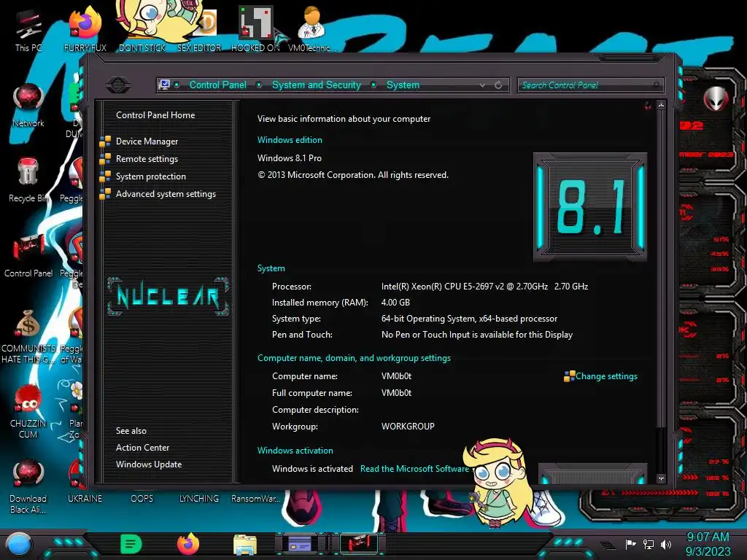The width and height of the screenshot is (747, 560).
Task: Open the SEX EDITOR desktop shortcut
Action: [199, 31]
